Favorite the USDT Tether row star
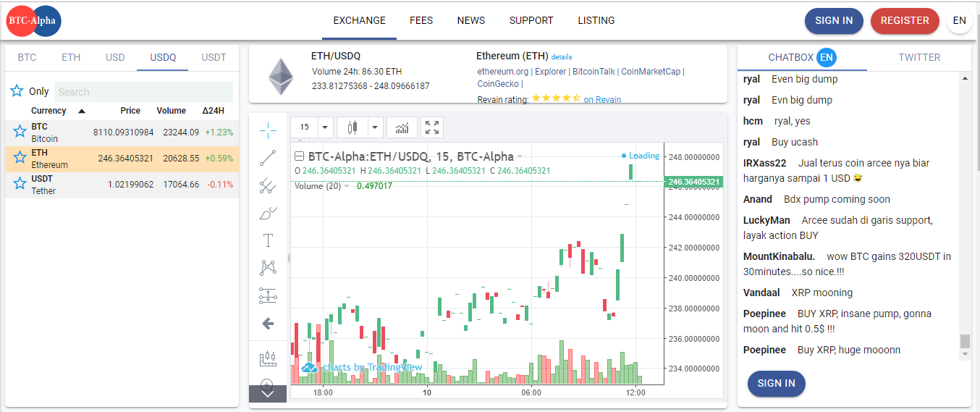 click(x=20, y=184)
